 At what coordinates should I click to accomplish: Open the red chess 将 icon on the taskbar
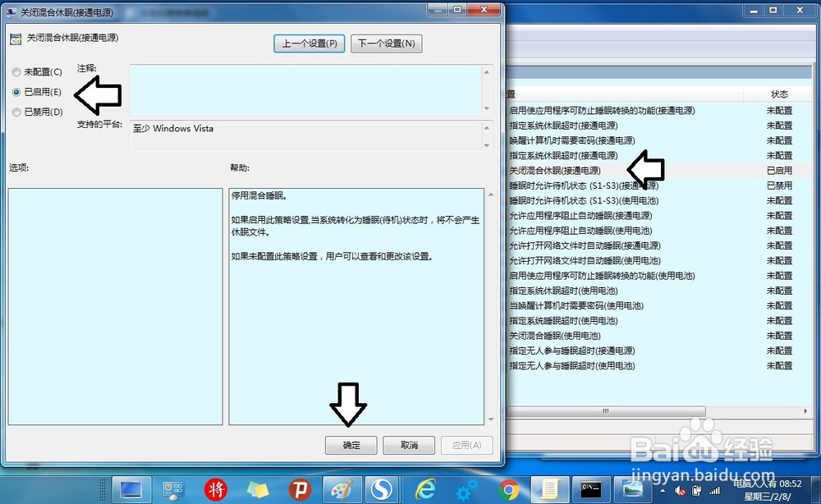pyautogui.click(x=216, y=490)
